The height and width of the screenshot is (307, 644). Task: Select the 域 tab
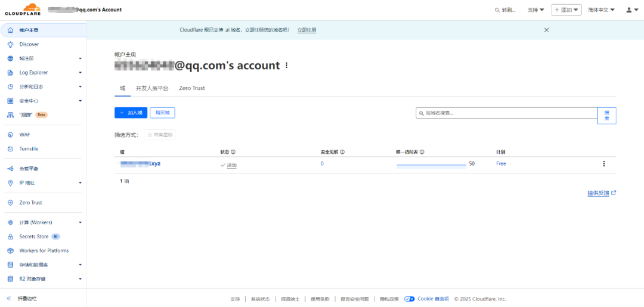[122, 88]
